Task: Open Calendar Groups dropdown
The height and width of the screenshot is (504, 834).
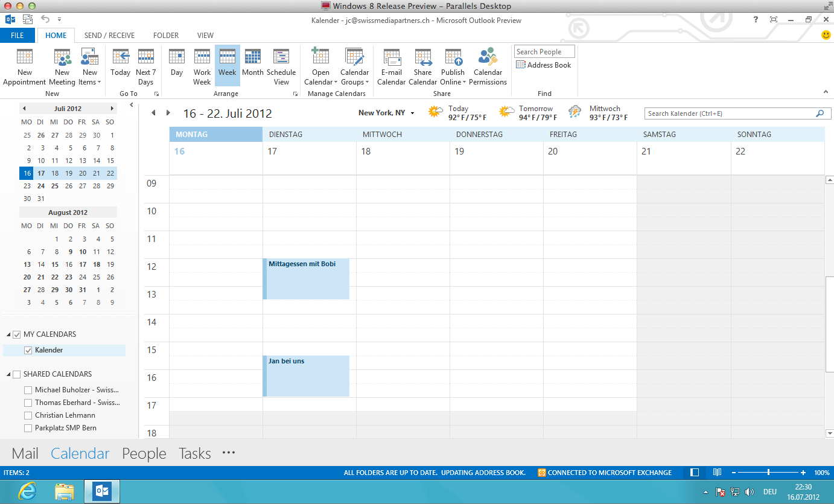Action: [x=355, y=67]
